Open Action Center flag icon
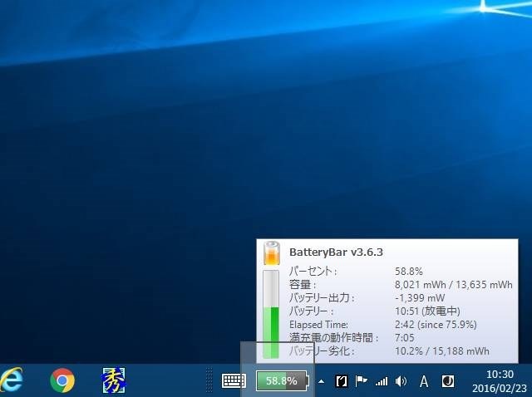The image size is (532, 397). [361, 381]
